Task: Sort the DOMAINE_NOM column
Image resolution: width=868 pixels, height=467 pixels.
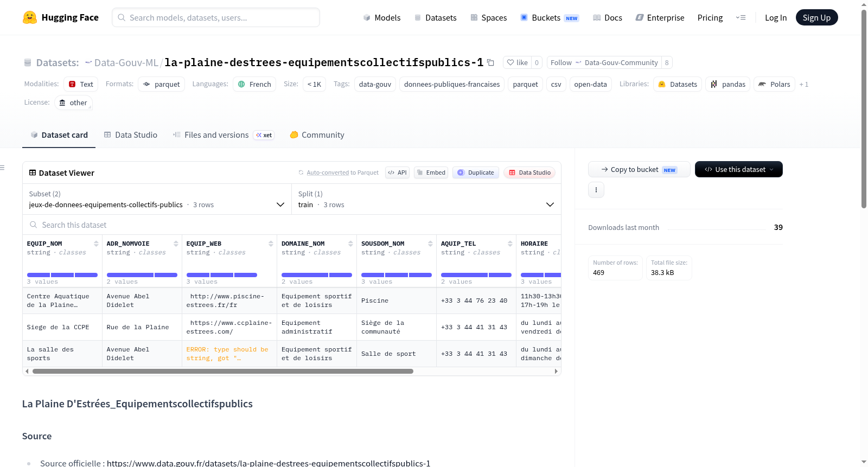Action: (350, 244)
